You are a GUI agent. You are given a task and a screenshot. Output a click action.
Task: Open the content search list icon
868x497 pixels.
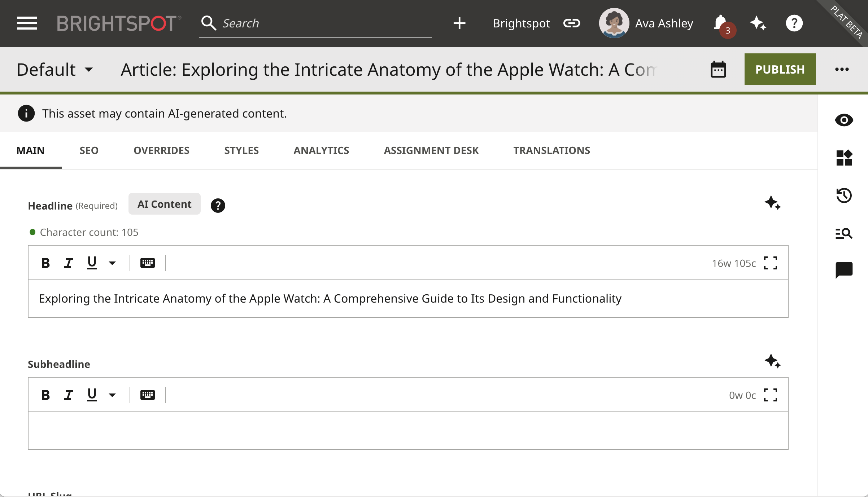click(x=844, y=233)
